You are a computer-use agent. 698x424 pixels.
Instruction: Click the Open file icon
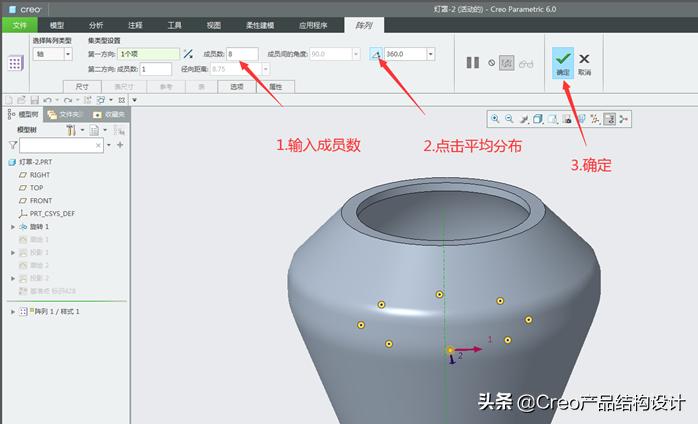[x=21, y=100]
